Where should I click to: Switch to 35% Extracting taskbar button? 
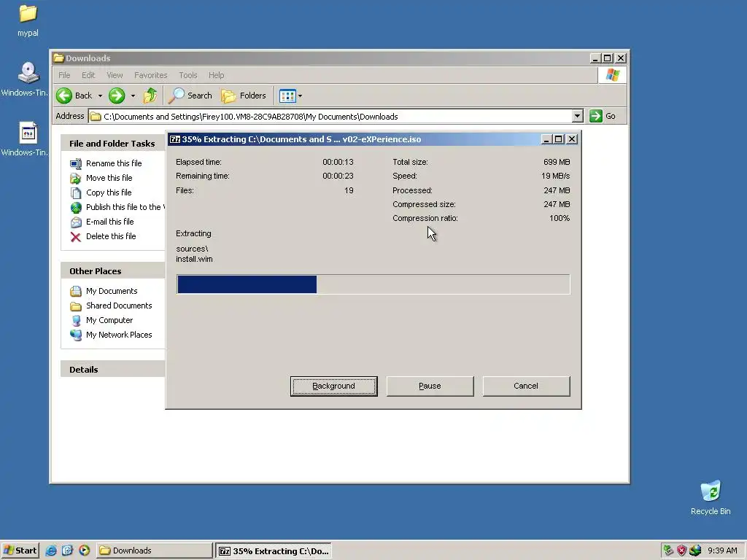(274, 551)
